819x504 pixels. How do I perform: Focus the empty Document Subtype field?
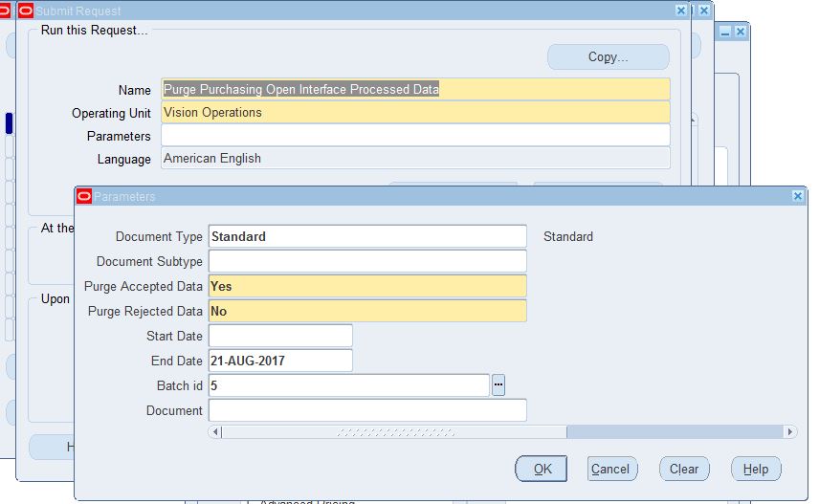point(367,261)
